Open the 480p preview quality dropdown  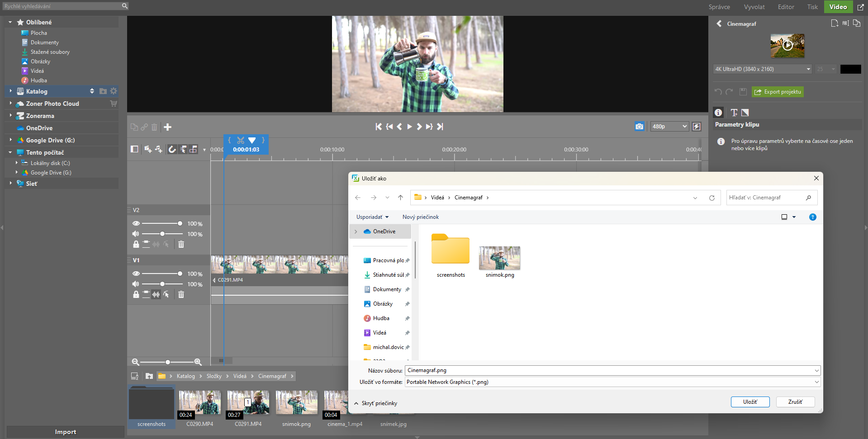(x=669, y=127)
